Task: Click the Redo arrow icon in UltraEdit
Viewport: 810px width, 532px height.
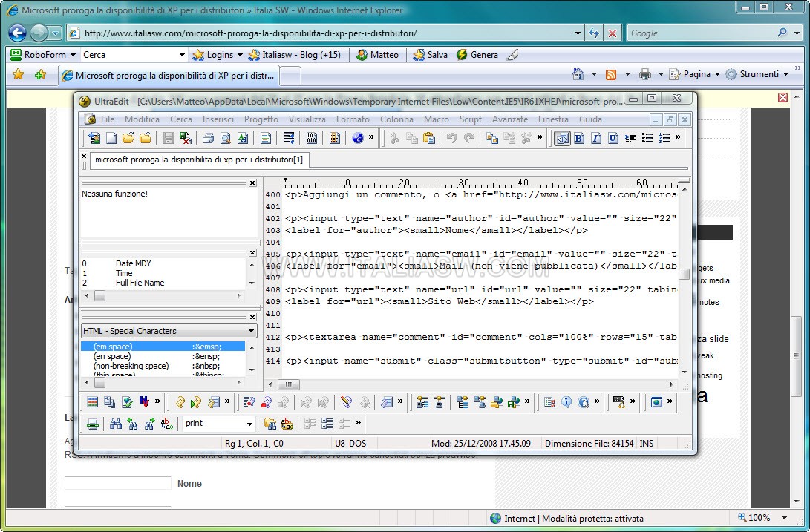Action: (469, 138)
